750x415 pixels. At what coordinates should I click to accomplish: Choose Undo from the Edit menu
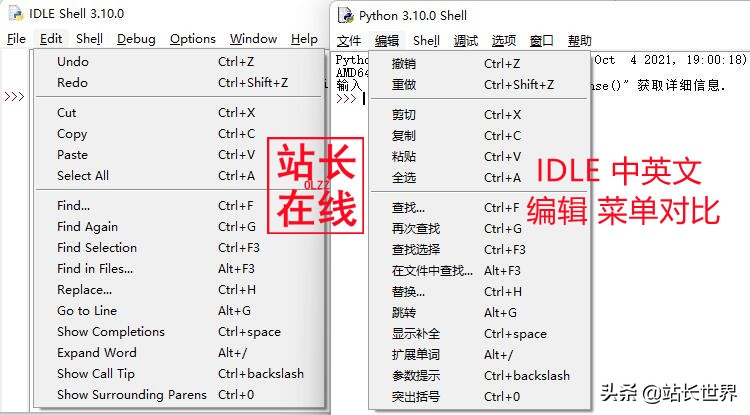pyautogui.click(x=180, y=62)
